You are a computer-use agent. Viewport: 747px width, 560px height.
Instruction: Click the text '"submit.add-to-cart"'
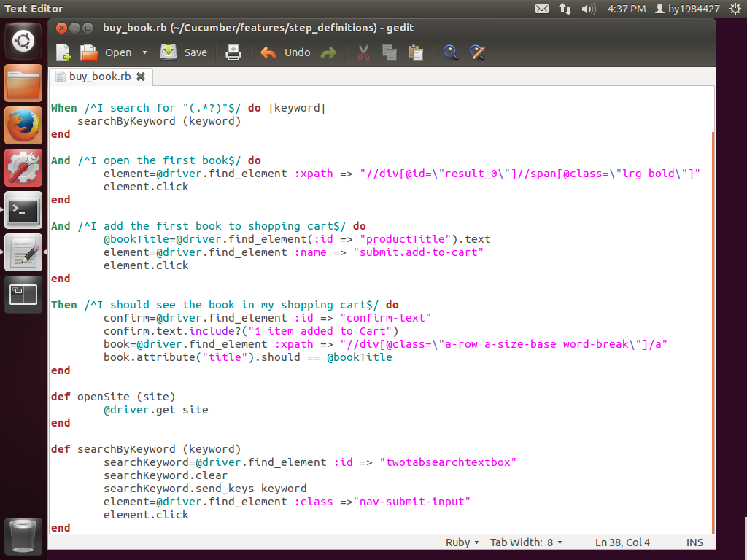[x=418, y=252]
